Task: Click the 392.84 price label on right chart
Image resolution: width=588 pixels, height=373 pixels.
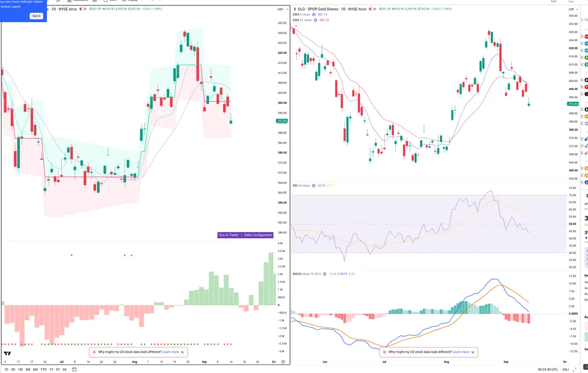Action: point(573,104)
